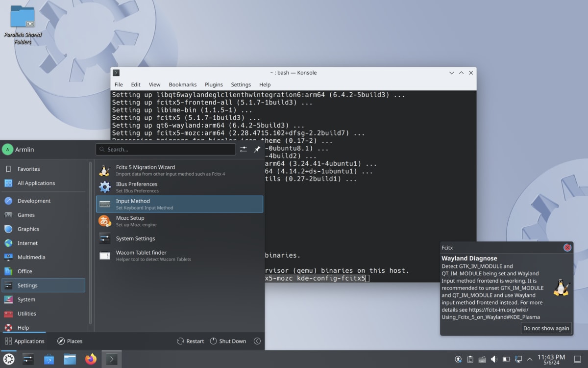
Task: Open Discover software center on taskbar
Action: pos(49,359)
